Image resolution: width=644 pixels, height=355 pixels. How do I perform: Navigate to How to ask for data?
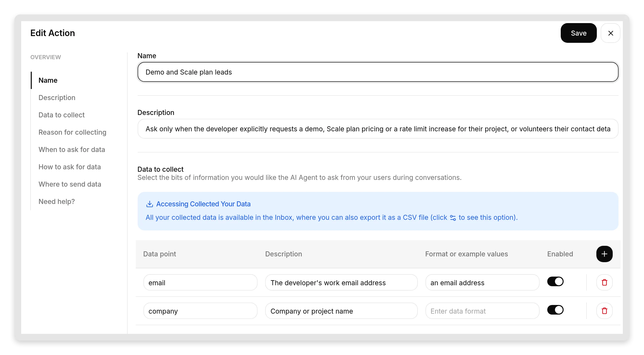click(70, 167)
